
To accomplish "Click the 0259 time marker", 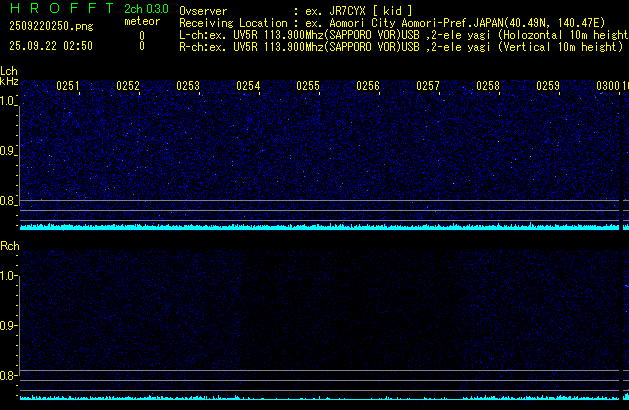I will (x=548, y=86).
